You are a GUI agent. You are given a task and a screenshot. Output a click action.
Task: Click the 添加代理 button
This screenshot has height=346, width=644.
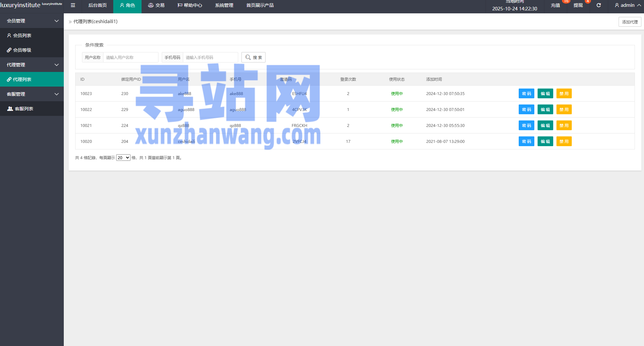[x=630, y=22]
